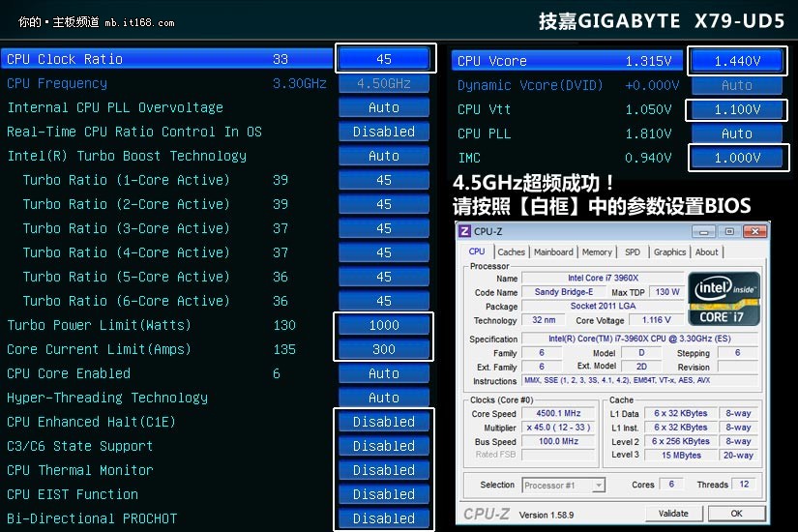Image resolution: width=798 pixels, height=532 pixels.
Task: Open the Mainboard tab
Action: tap(553, 251)
